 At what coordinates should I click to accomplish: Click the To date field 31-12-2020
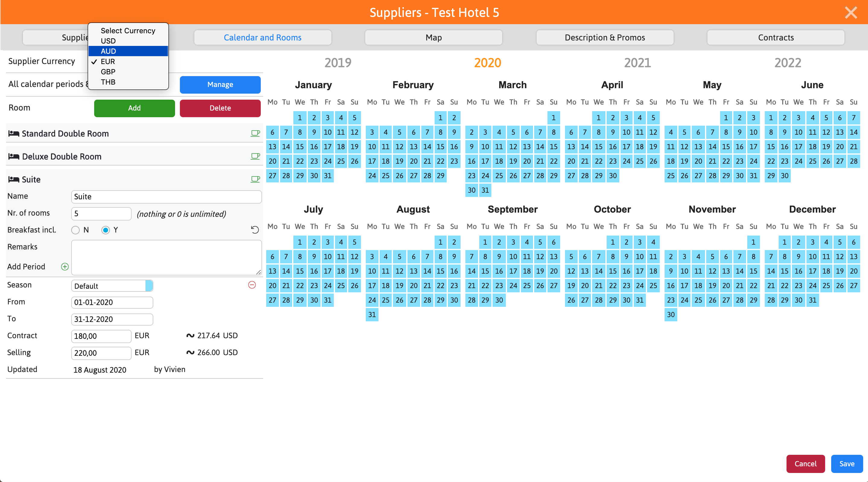coord(112,319)
